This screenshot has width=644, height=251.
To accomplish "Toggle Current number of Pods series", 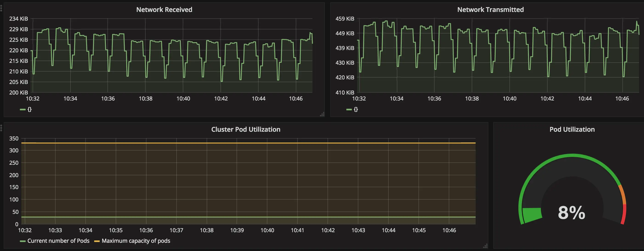I will coord(58,241).
